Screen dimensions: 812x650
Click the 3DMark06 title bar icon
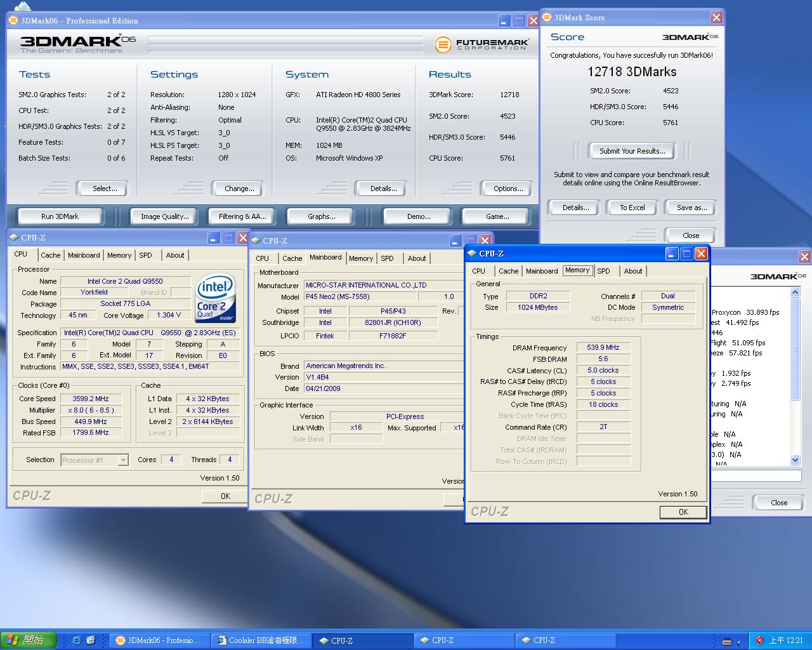click(14, 20)
